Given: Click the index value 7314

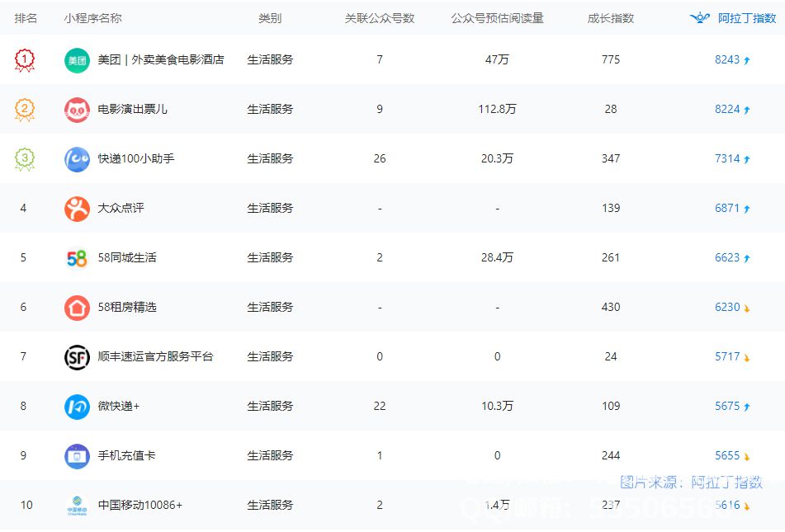Looking at the screenshot, I should (x=727, y=158).
